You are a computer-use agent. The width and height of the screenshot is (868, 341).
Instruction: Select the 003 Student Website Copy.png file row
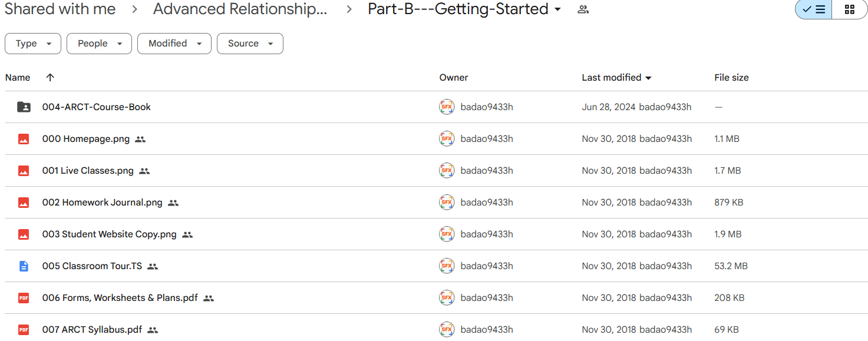point(436,234)
